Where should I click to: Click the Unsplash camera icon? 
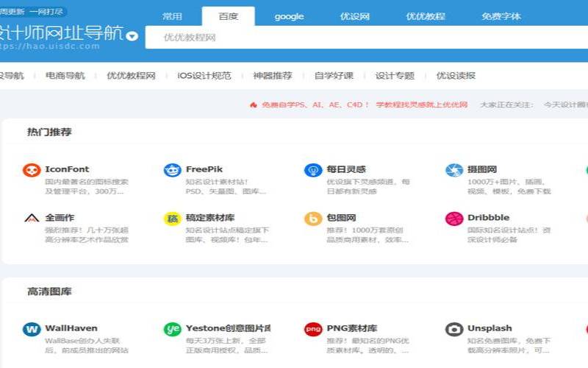[x=454, y=329]
